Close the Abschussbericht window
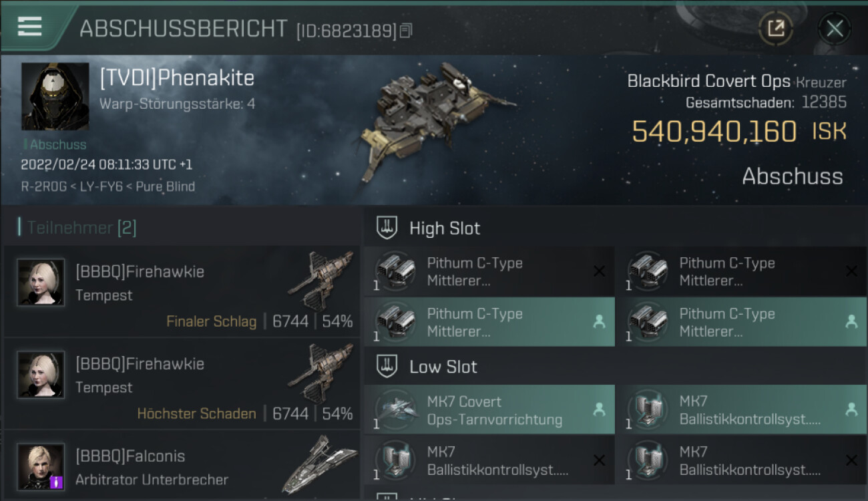This screenshot has height=501, width=868. pos(834,29)
